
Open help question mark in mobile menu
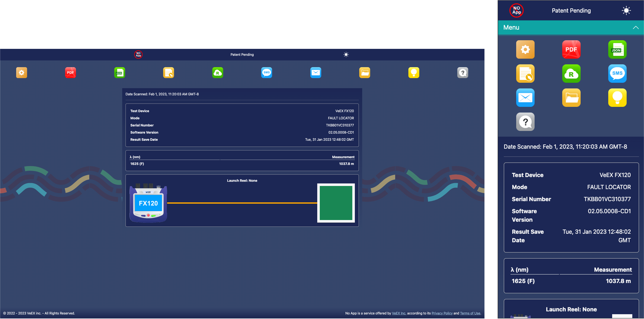(525, 122)
